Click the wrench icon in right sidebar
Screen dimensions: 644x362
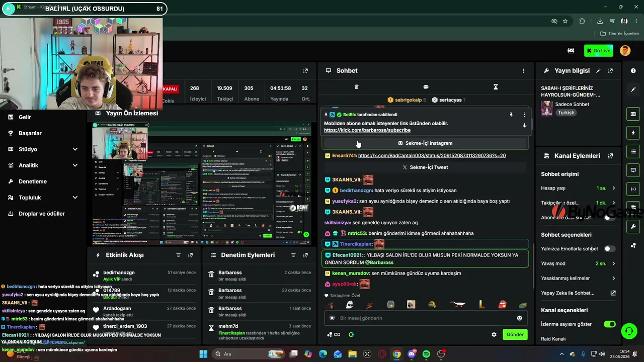click(633, 226)
